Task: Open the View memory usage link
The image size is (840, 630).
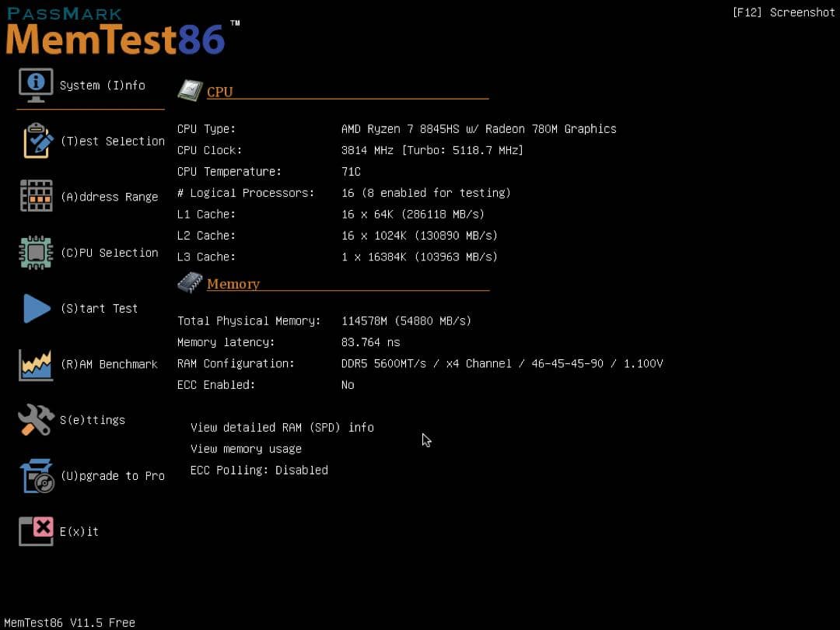Action: click(246, 449)
